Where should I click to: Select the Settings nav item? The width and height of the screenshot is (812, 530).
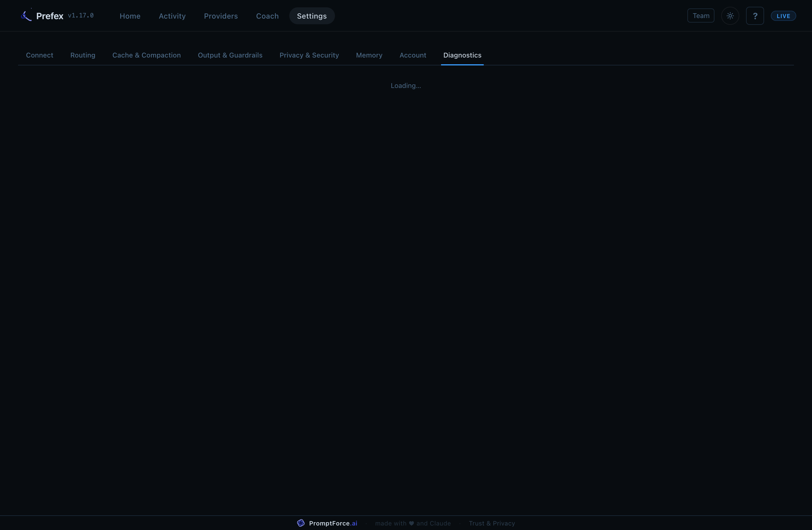pos(312,16)
